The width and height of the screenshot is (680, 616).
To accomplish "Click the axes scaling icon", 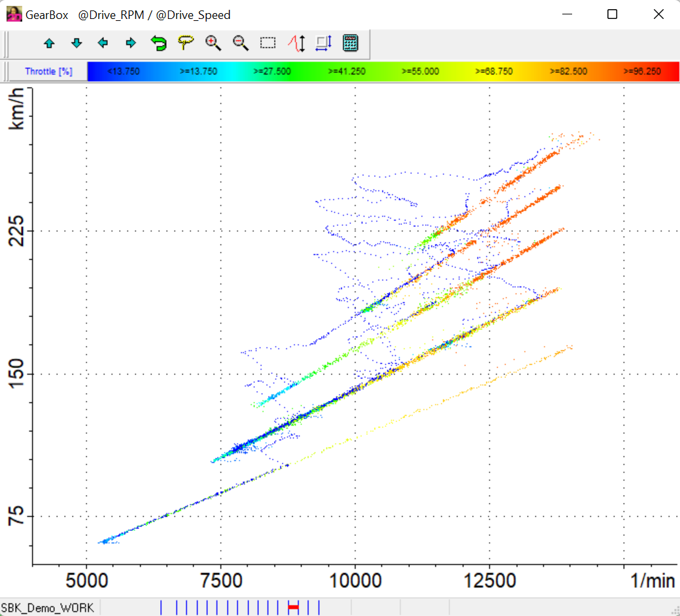I will click(324, 44).
